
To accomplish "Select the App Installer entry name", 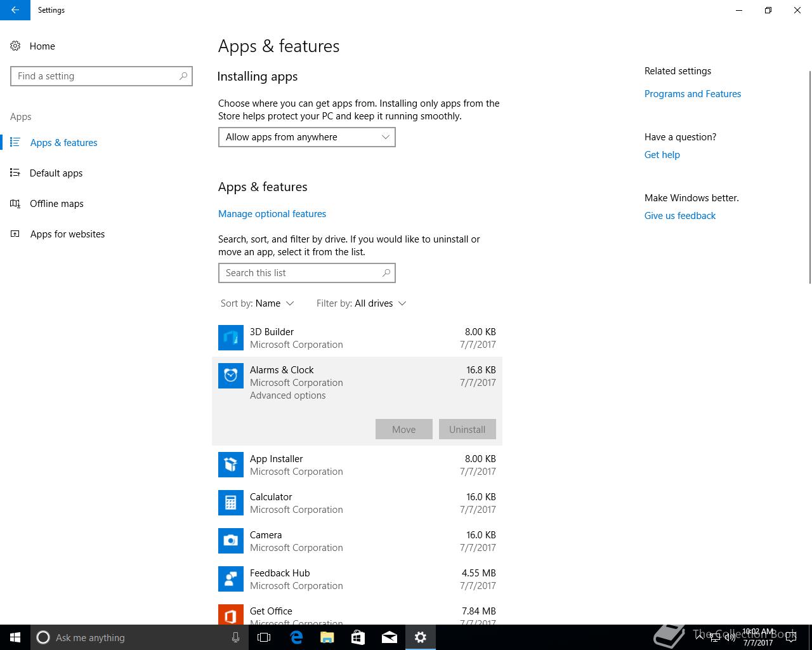I will (277, 459).
